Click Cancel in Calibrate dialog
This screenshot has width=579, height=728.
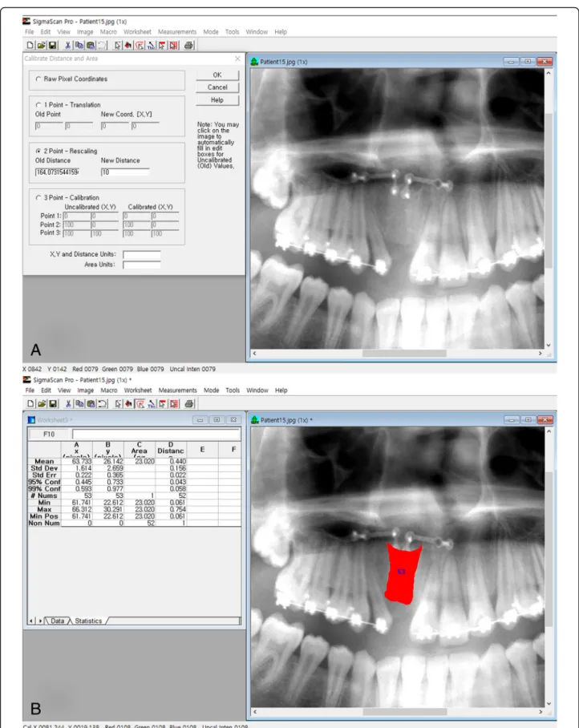pos(217,87)
